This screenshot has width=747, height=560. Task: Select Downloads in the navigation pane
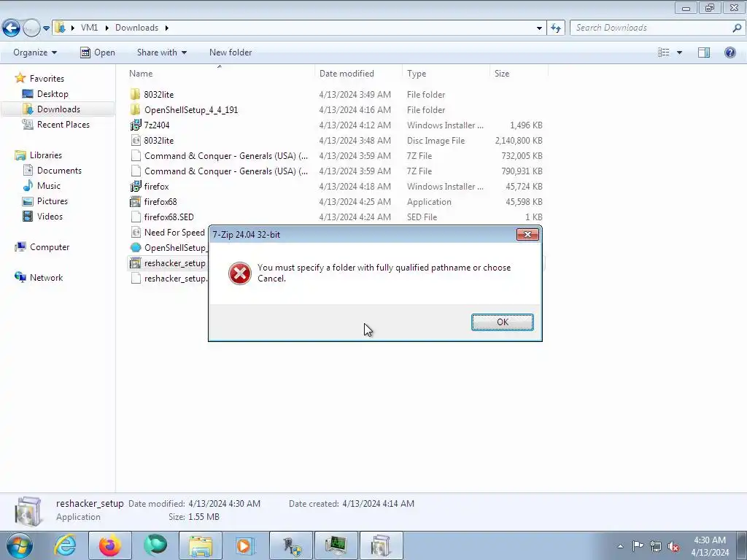click(58, 109)
